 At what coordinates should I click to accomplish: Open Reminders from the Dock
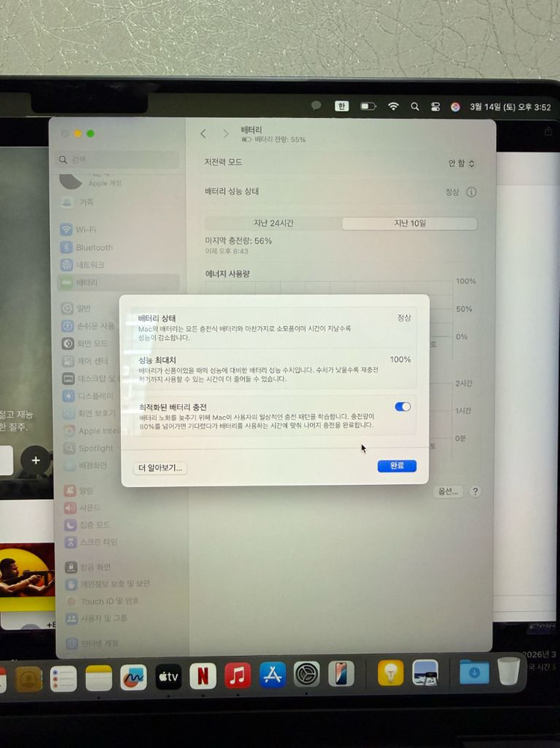pos(63,679)
